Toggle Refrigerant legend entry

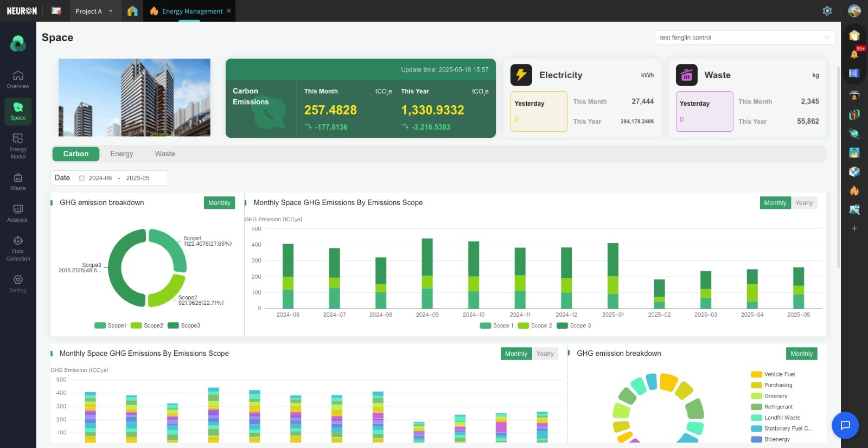(772, 407)
